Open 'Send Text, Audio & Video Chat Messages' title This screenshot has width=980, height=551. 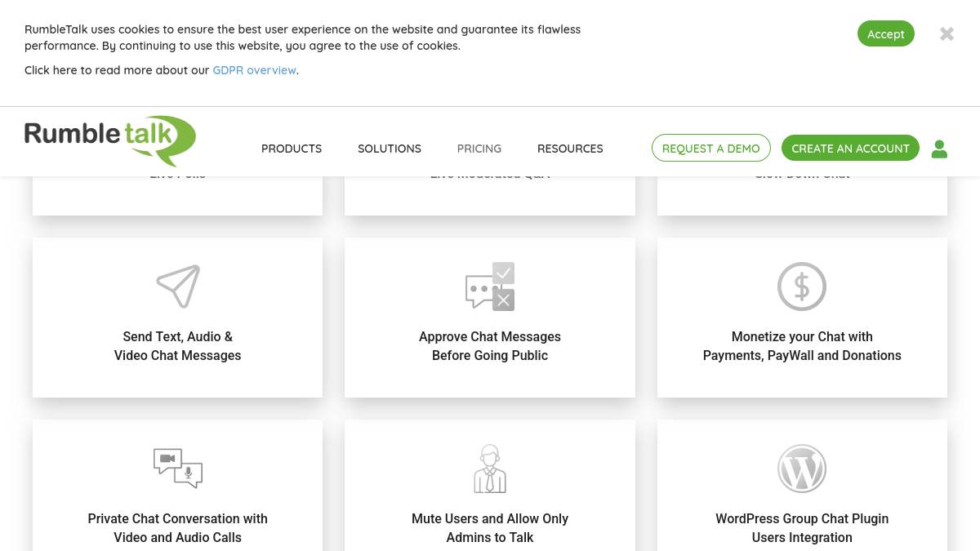pyautogui.click(x=178, y=346)
